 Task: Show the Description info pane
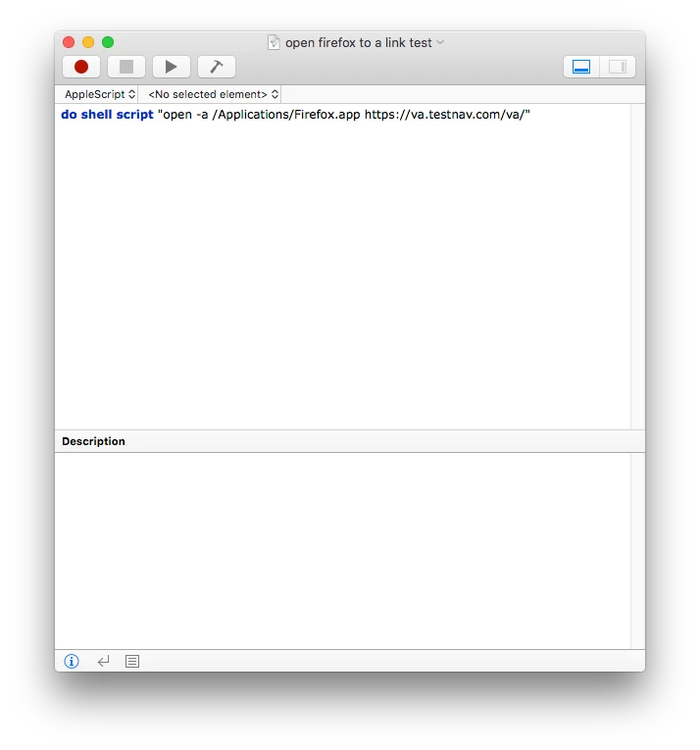pos(72,661)
